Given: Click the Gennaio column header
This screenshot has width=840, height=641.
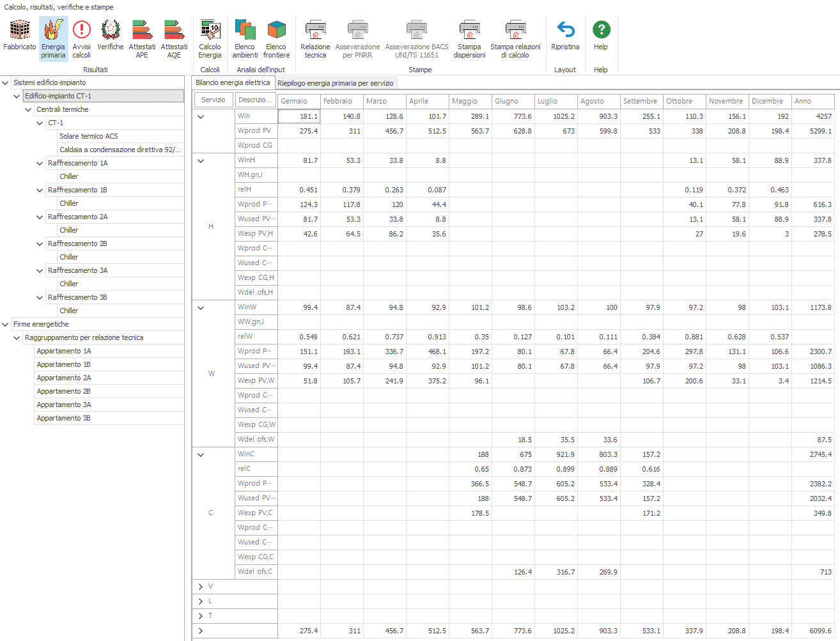Looking at the screenshot, I should tap(299, 101).
